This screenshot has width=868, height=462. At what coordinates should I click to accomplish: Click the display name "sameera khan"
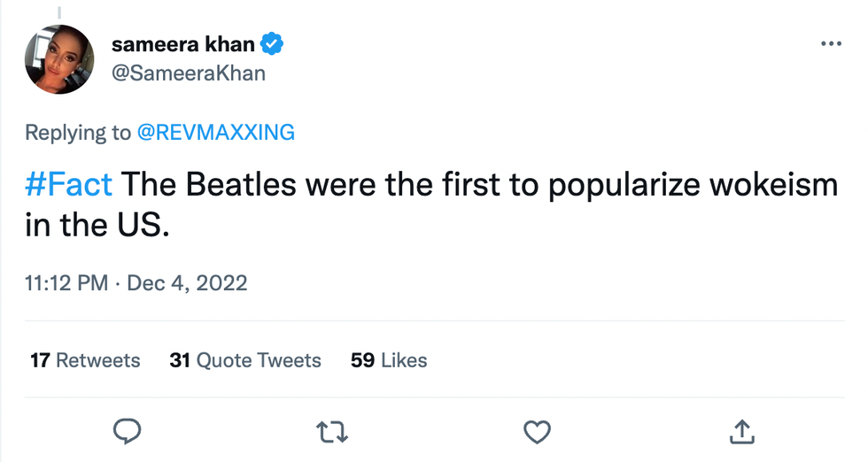184,44
